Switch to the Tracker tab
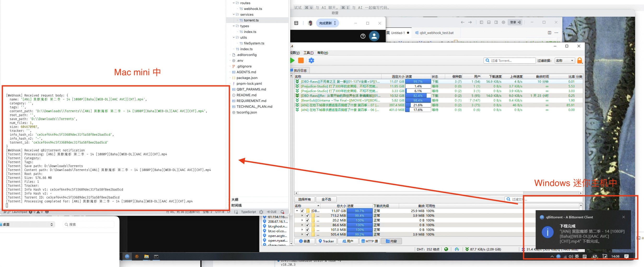This screenshot has height=267, width=644. [326, 241]
